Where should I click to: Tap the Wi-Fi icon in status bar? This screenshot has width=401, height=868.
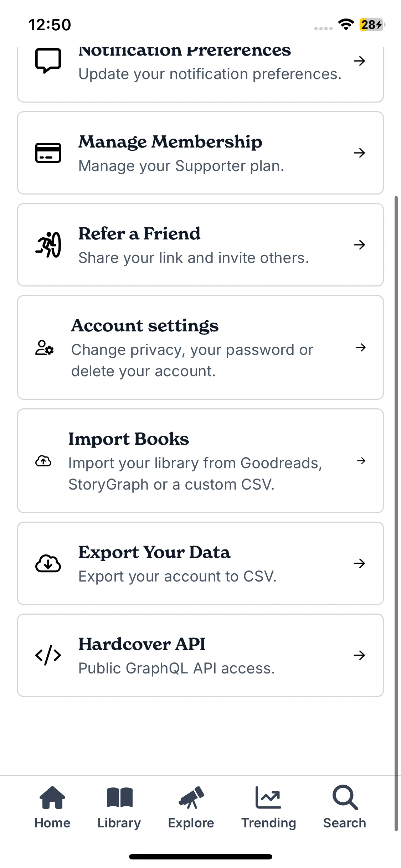click(346, 24)
